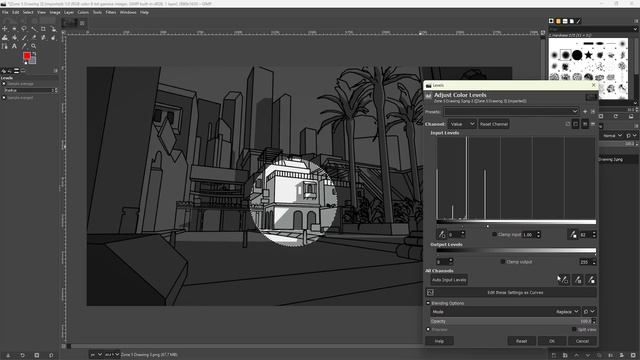Click Cancel in Levels dialog

tap(582, 341)
